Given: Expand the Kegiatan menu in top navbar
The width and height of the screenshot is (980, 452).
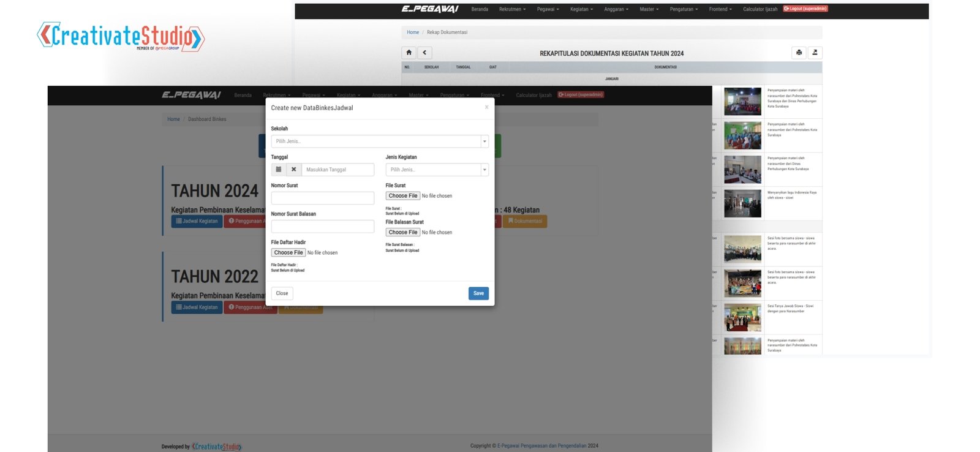Looking at the screenshot, I should 581,9.
